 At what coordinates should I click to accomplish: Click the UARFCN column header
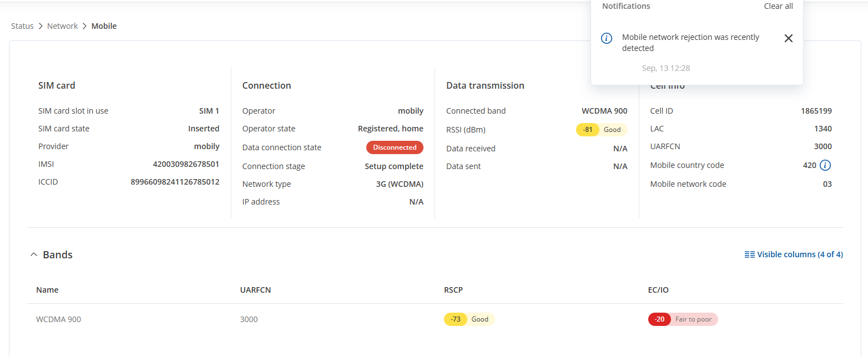pos(255,290)
